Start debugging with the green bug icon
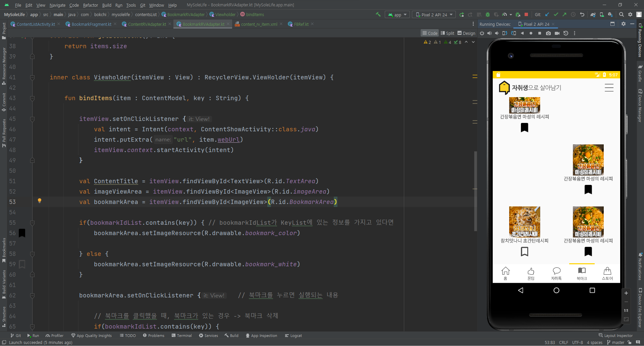Viewport: 644px width, 346px height. [488, 14]
